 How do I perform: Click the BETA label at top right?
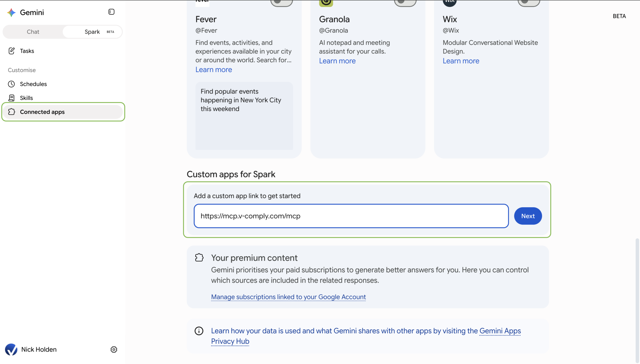click(619, 16)
